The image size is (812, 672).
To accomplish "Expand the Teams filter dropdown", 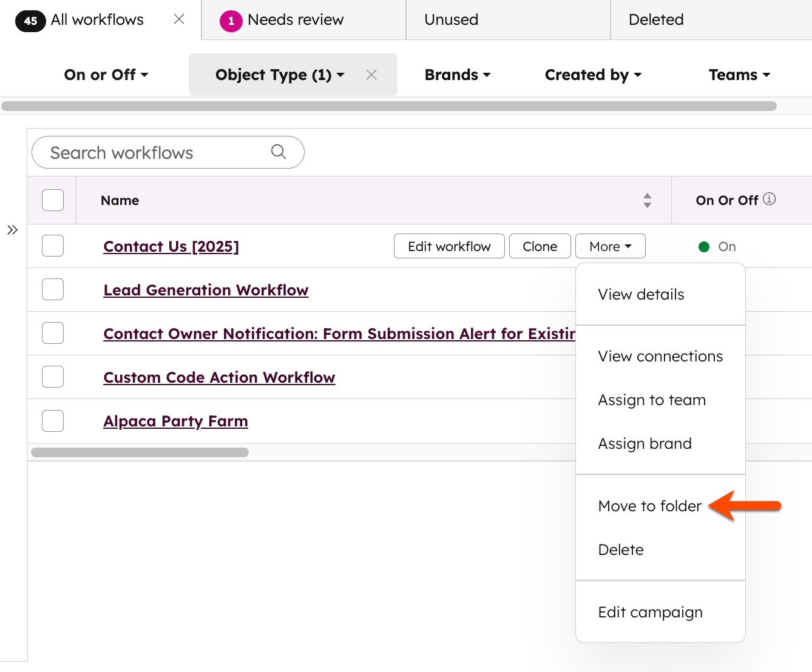I will 739,75.
